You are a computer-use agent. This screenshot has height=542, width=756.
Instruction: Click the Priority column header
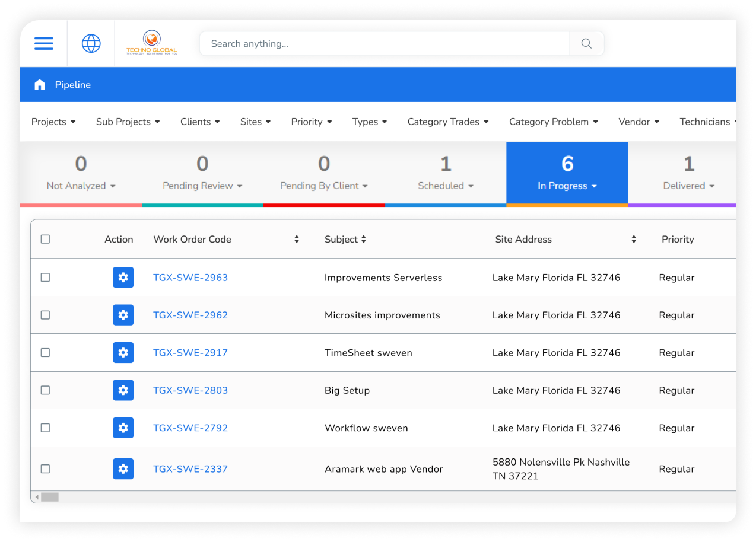pos(678,239)
